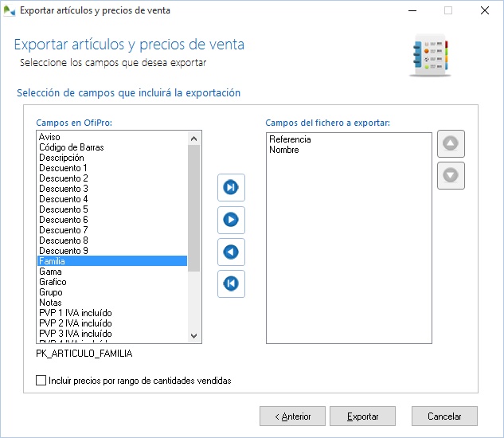Select Código de Barras field
The width and height of the screenshot is (504, 438).
point(112,147)
